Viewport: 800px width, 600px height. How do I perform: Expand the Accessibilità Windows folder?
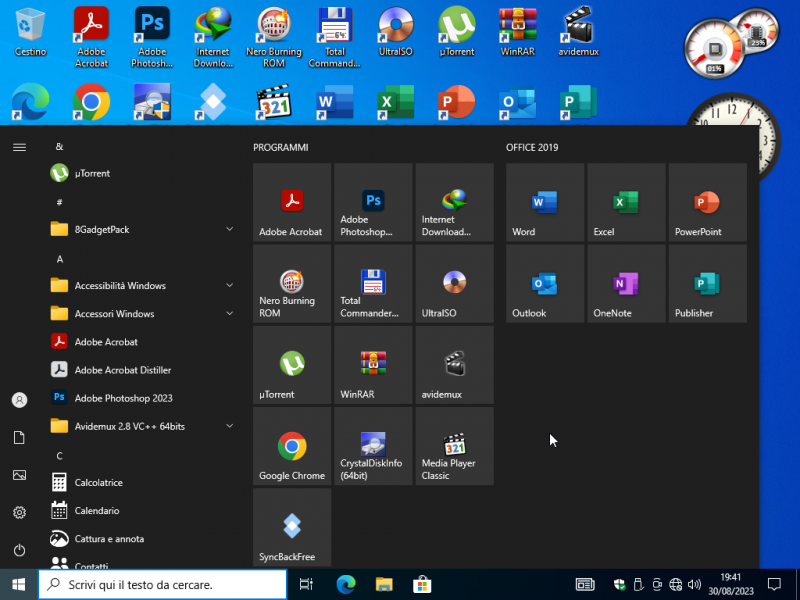pos(140,285)
